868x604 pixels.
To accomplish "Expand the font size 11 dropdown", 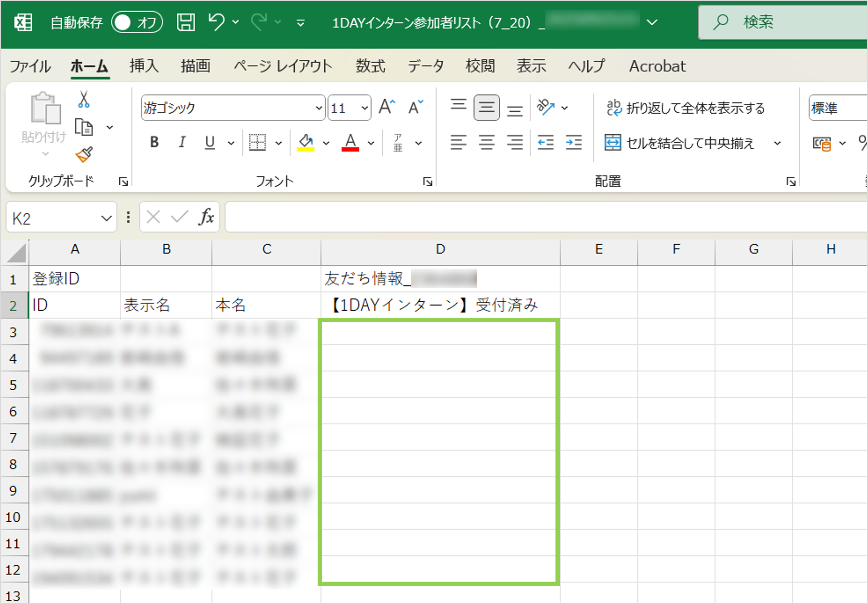I will [x=364, y=108].
